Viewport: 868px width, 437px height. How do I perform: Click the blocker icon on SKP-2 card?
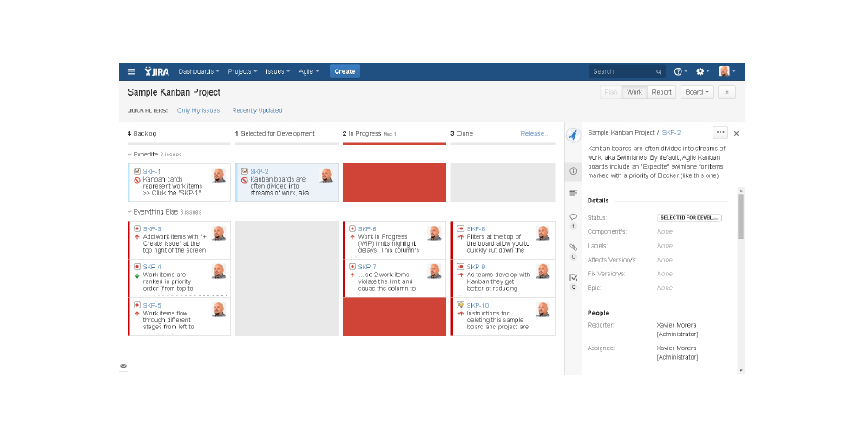click(x=244, y=181)
